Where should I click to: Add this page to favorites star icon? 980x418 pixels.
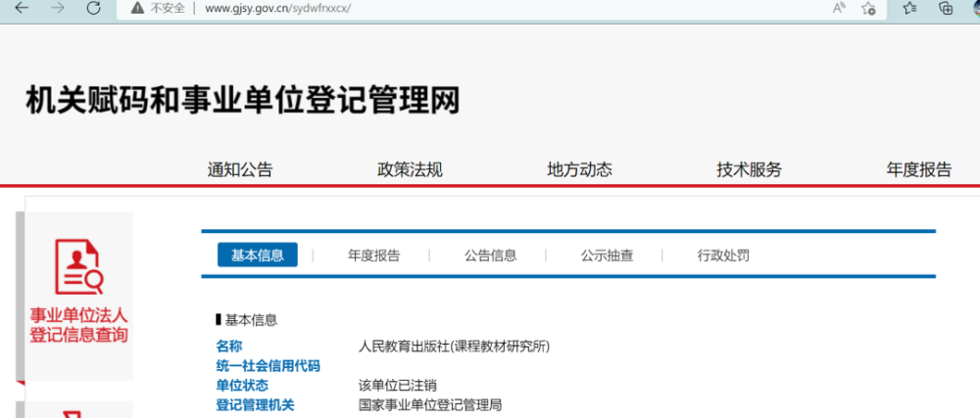[868, 8]
